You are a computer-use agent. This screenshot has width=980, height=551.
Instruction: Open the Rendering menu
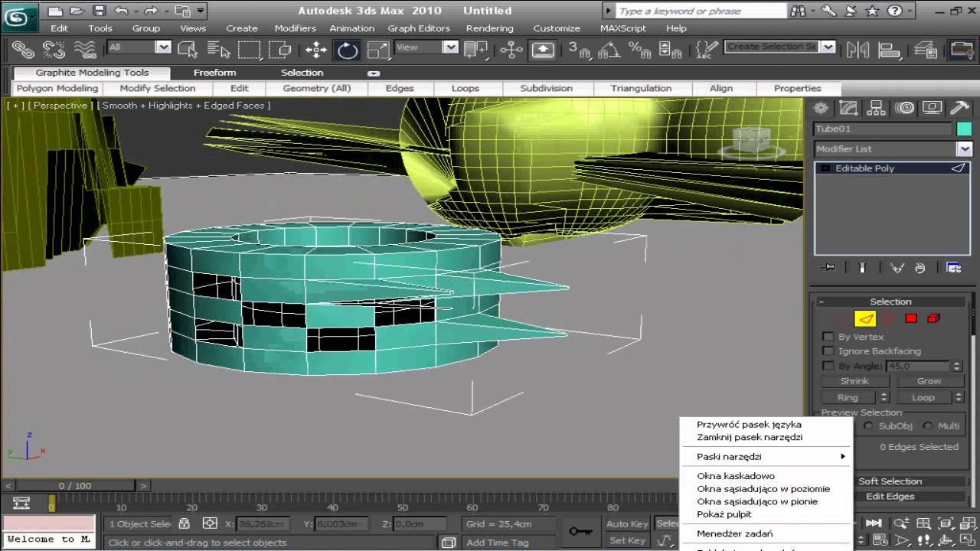pyautogui.click(x=489, y=28)
